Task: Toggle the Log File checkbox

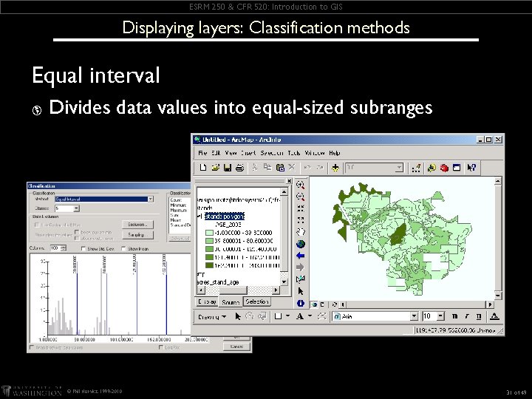Action: click(x=161, y=347)
